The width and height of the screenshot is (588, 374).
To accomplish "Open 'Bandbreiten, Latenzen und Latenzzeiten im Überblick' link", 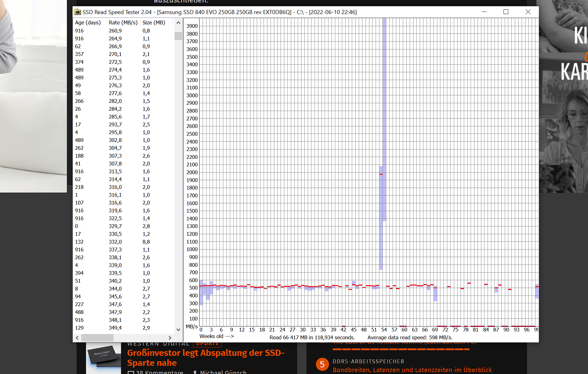I will 412,370.
